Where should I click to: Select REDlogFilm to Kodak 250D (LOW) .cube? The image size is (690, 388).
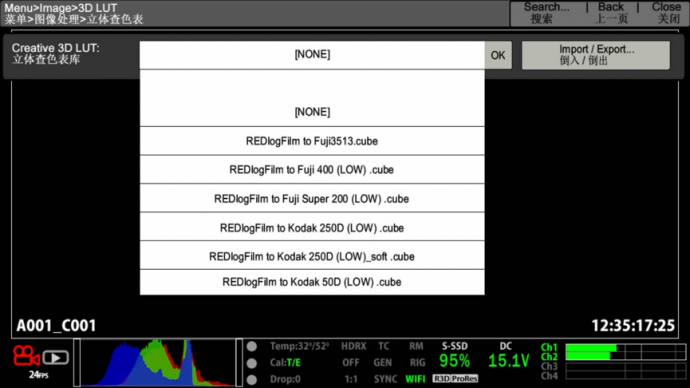[312, 228]
